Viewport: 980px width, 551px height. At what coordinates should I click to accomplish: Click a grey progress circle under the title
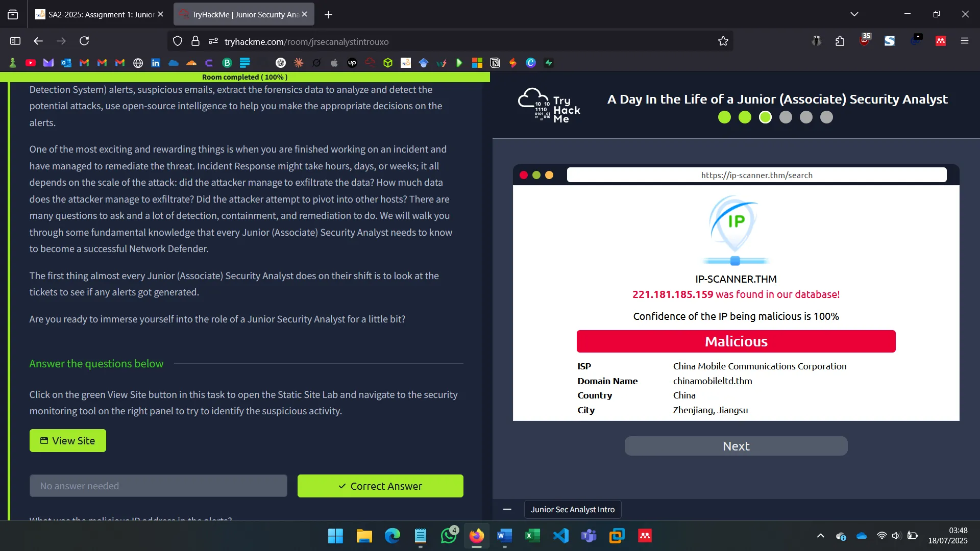click(786, 117)
